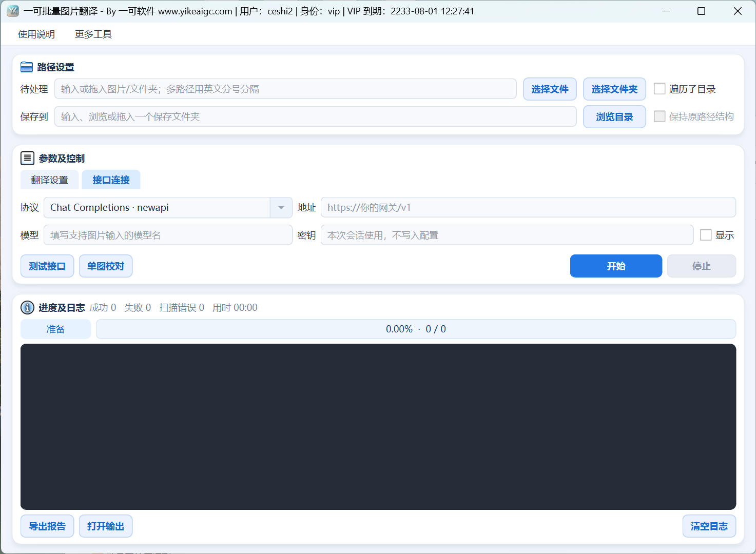756x554 pixels.
Task: Open the 使用说明 menu
Action: point(36,34)
